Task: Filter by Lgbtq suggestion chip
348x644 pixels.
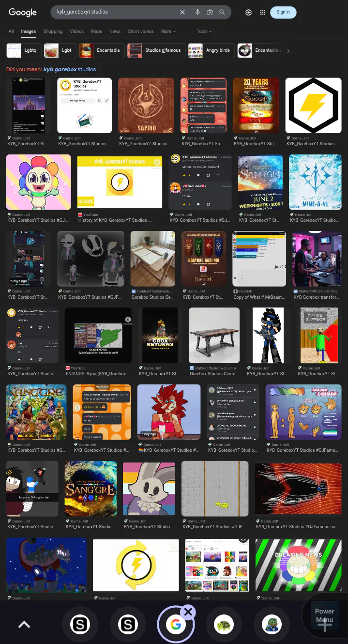Action: tap(23, 50)
